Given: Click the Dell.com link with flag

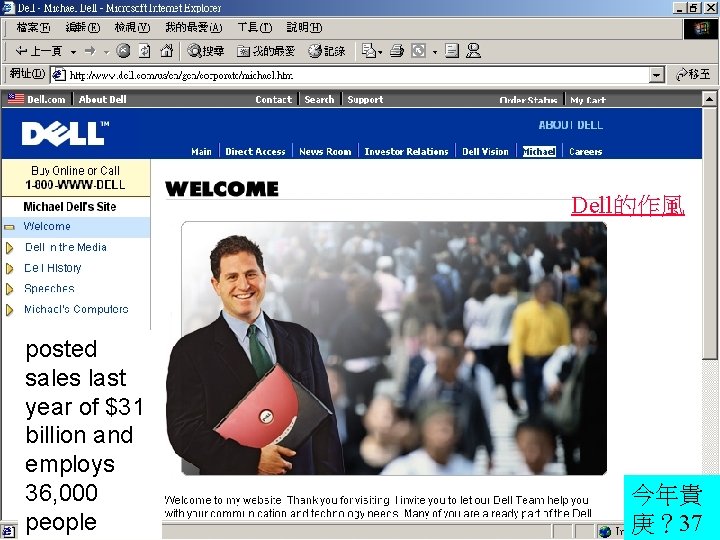Looking at the screenshot, I should pos(37,99).
